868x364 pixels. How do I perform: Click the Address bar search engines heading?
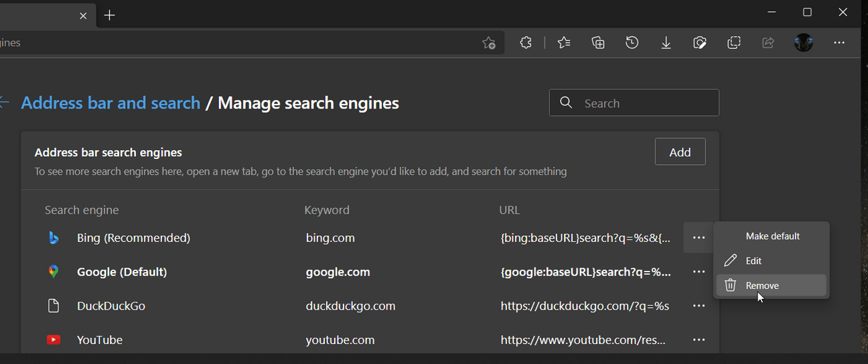(x=108, y=152)
